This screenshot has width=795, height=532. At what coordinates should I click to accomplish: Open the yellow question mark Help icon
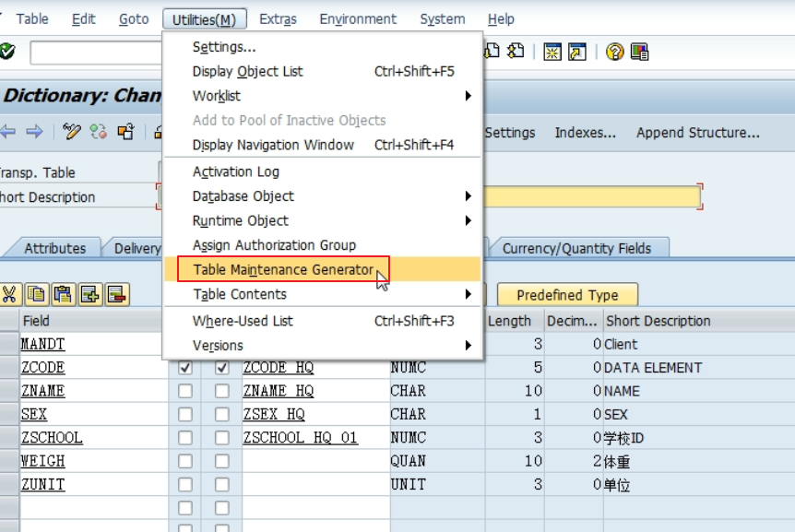click(614, 52)
